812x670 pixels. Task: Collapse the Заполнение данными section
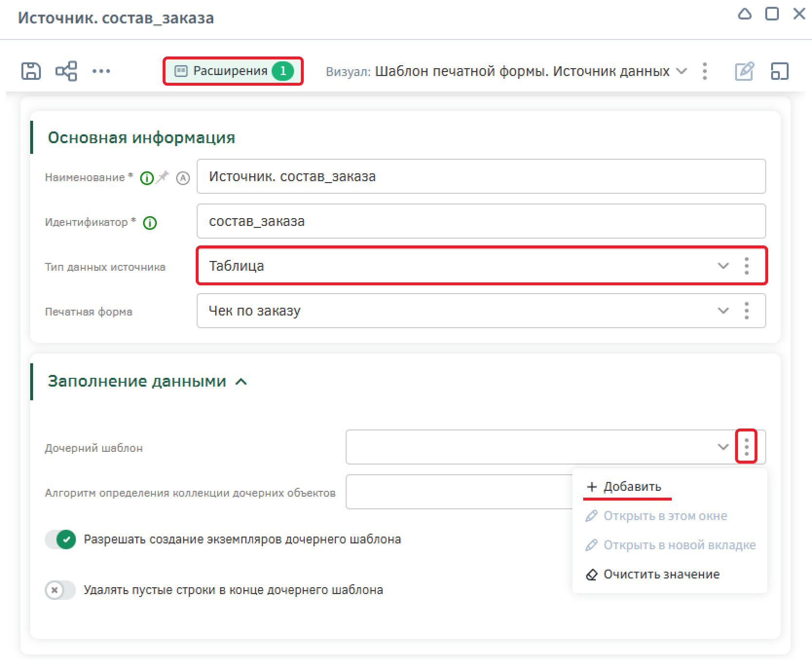(241, 382)
